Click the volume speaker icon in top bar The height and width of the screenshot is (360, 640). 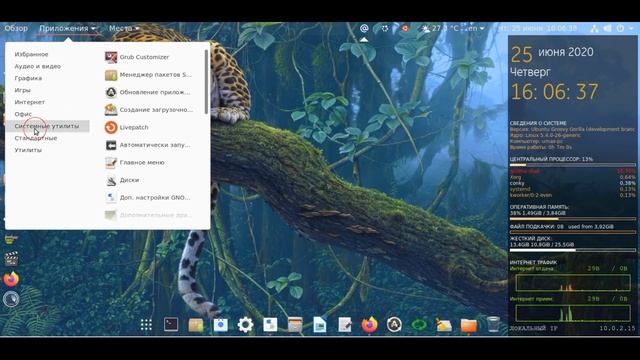[x=607, y=28]
